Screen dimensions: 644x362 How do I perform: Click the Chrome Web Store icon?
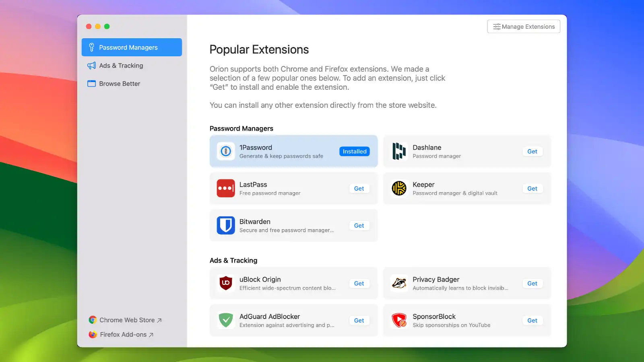(92, 320)
